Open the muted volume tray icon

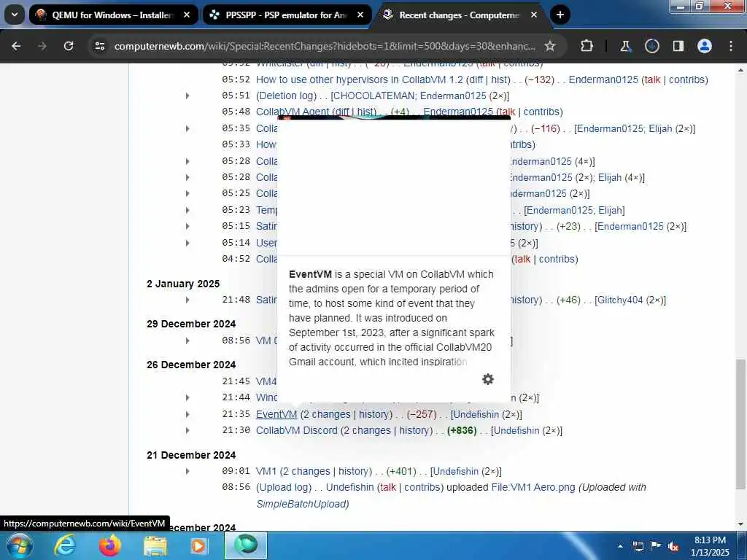point(673,547)
